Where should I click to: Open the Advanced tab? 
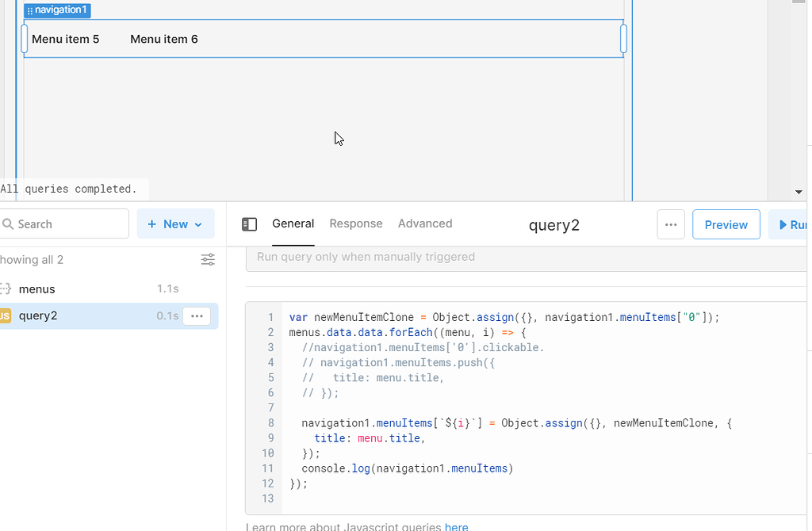click(425, 223)
